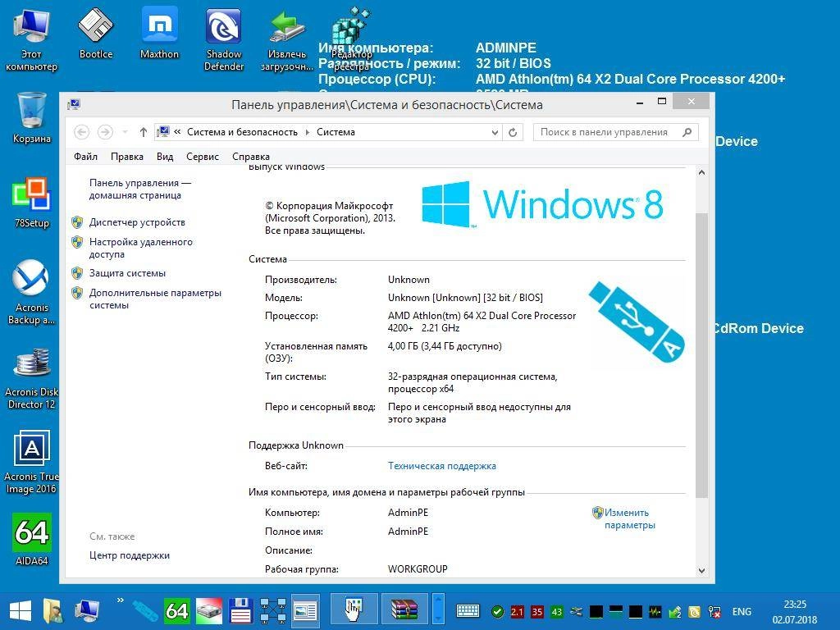The height and width of the screenshot is (630, 840).
Task: Click the 'Поиск в панели управления' search field
Action: tap(616, 132)
